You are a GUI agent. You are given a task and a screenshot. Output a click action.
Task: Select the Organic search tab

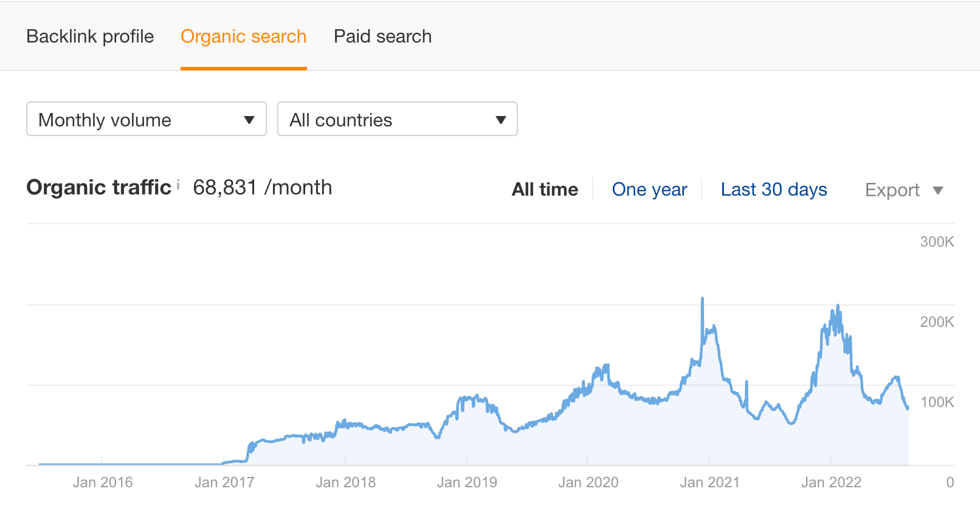coord(243,36)
